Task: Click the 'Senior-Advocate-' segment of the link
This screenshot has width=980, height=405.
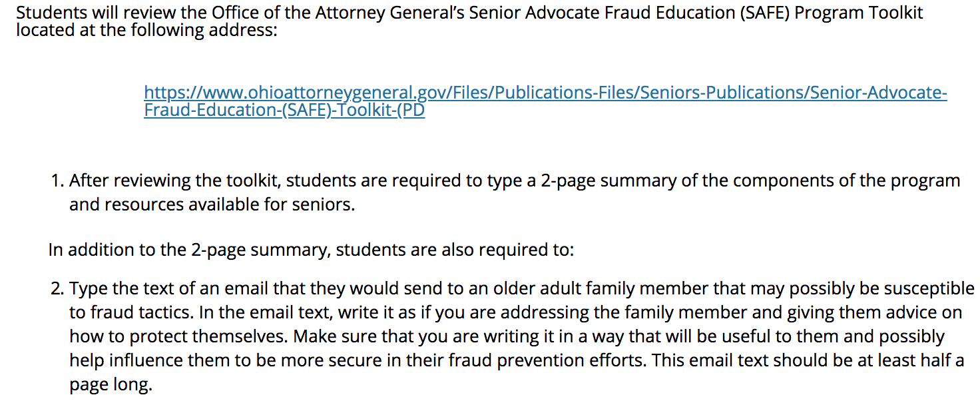Action: pos(878,92)
